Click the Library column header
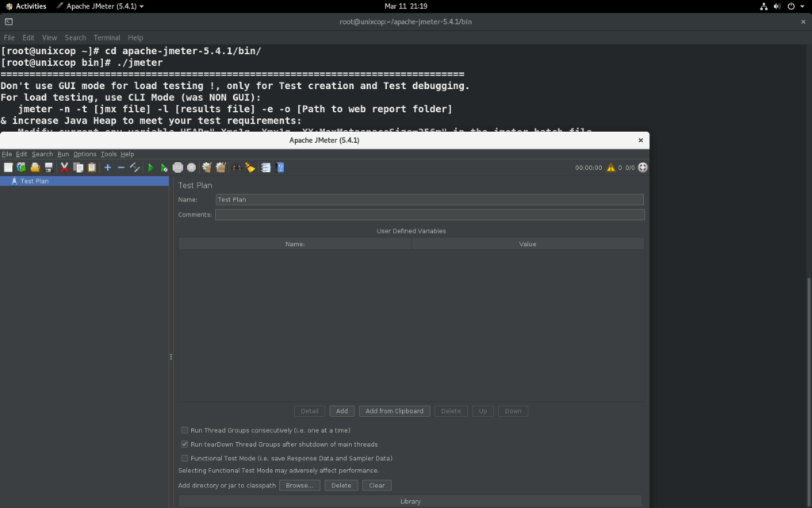This screenshot has width=812, height=508. tap(410, 502)
